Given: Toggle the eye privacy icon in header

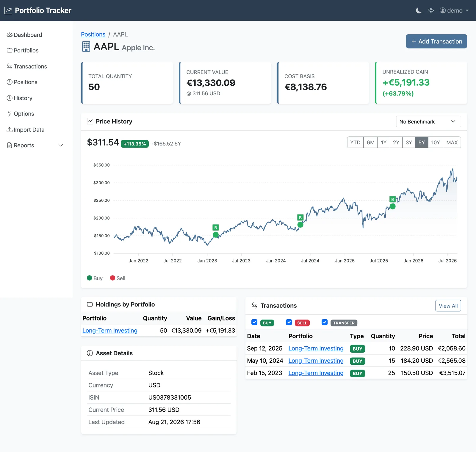Looking at the screenshot, I should click(x=431, y=11).
